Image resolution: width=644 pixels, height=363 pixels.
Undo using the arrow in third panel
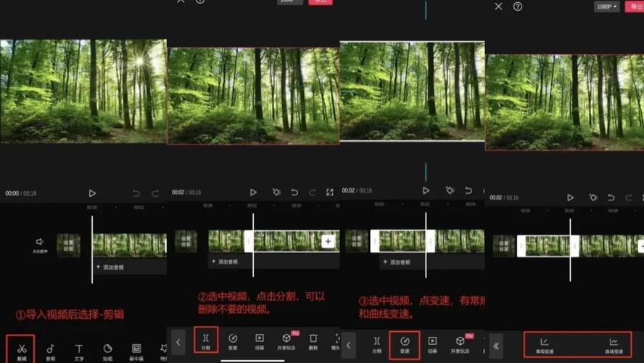click(x=468, y=190)
